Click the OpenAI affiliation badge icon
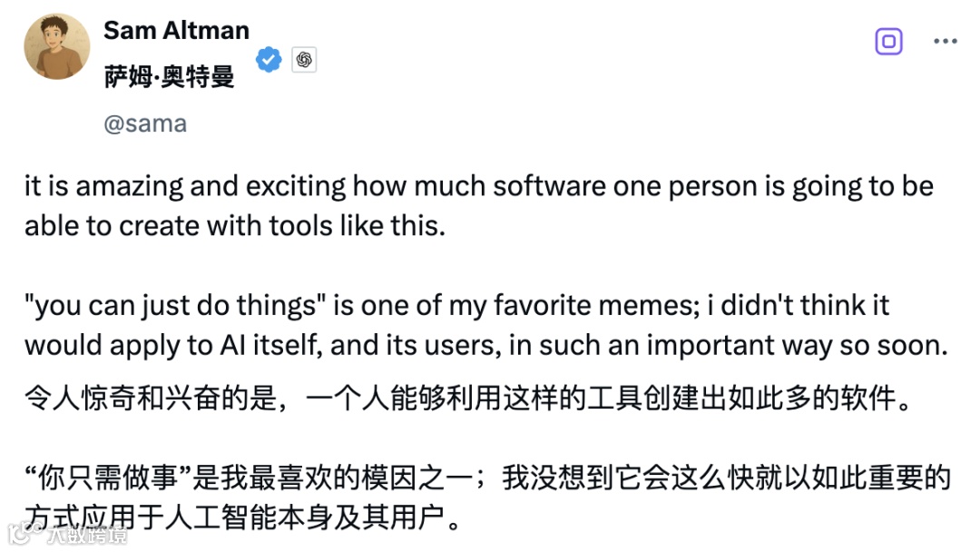This screenshot has width=980, height=552. [304, 60]
